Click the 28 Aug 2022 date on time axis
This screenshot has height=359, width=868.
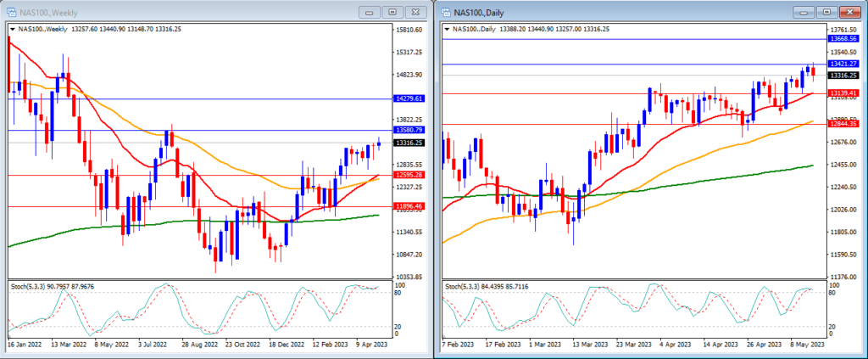tap(200, 344)
